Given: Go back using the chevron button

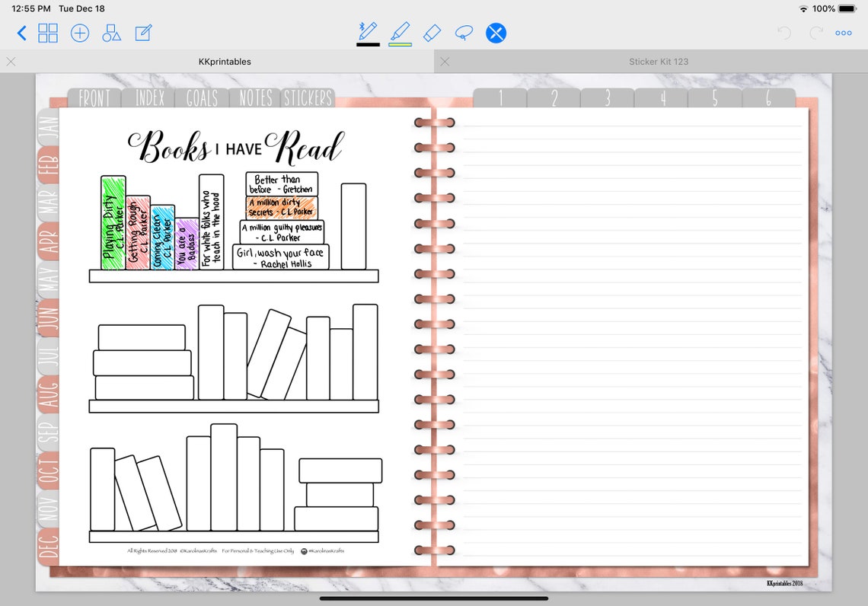Looking at the screenshot, I should pyautogui.click(x=21, y=32).
